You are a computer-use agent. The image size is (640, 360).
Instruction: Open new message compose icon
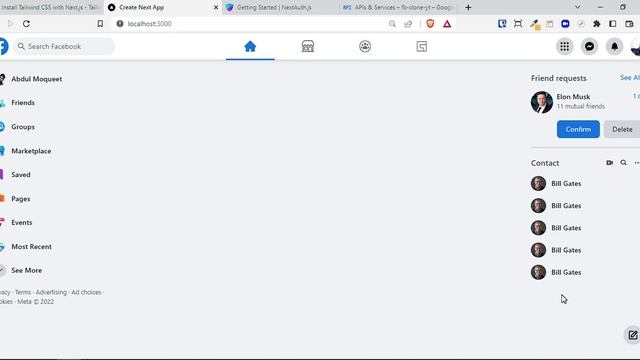pos(633,336)
